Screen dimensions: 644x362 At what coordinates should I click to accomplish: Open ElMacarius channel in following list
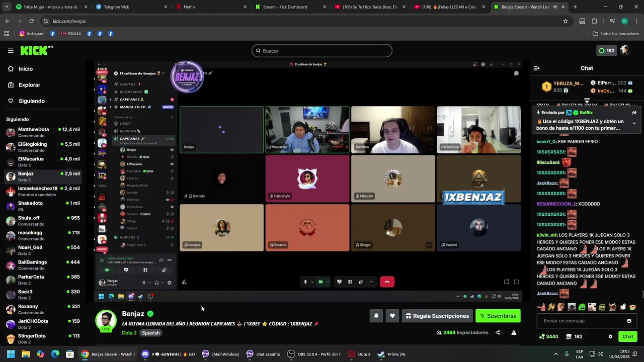[43, 162]
